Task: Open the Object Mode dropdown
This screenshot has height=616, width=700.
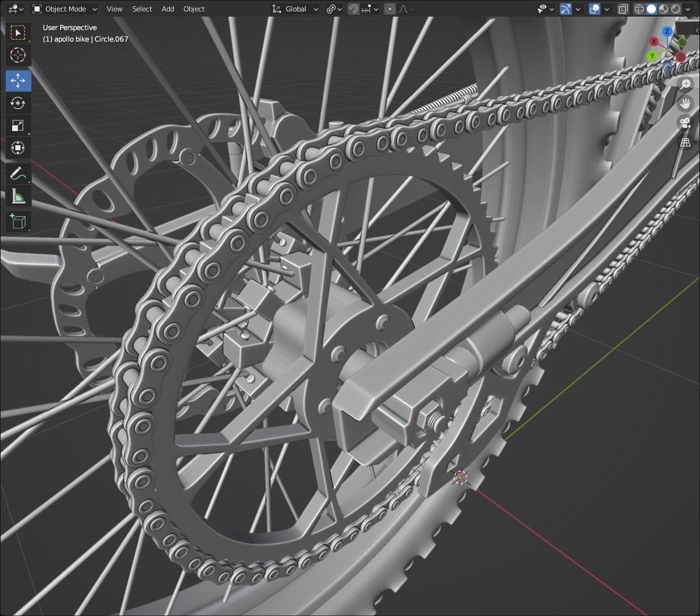Action: (65, 9)
